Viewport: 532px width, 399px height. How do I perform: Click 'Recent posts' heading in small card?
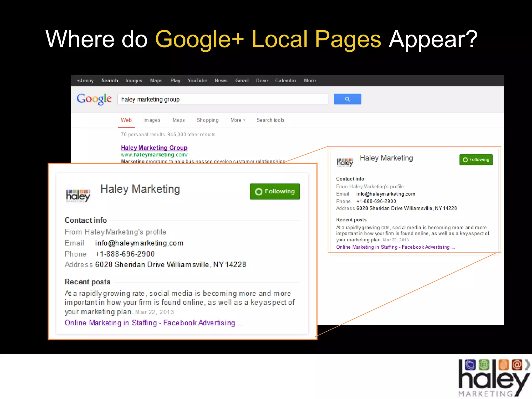[351, 220]
